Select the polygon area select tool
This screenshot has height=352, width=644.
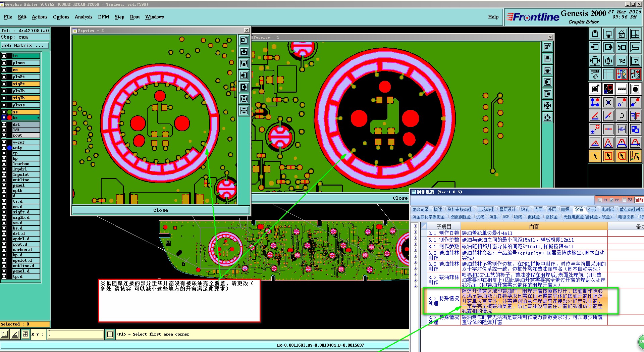[x=622, y=156]
